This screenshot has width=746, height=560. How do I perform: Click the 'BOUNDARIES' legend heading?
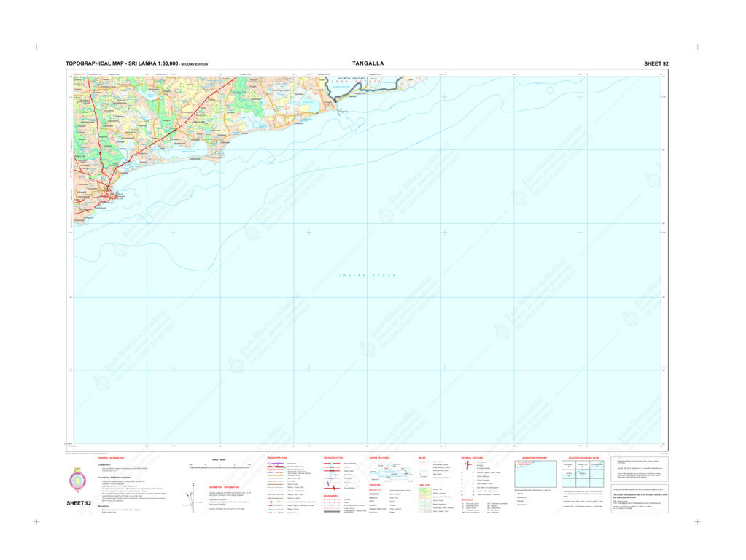(330, 496)
